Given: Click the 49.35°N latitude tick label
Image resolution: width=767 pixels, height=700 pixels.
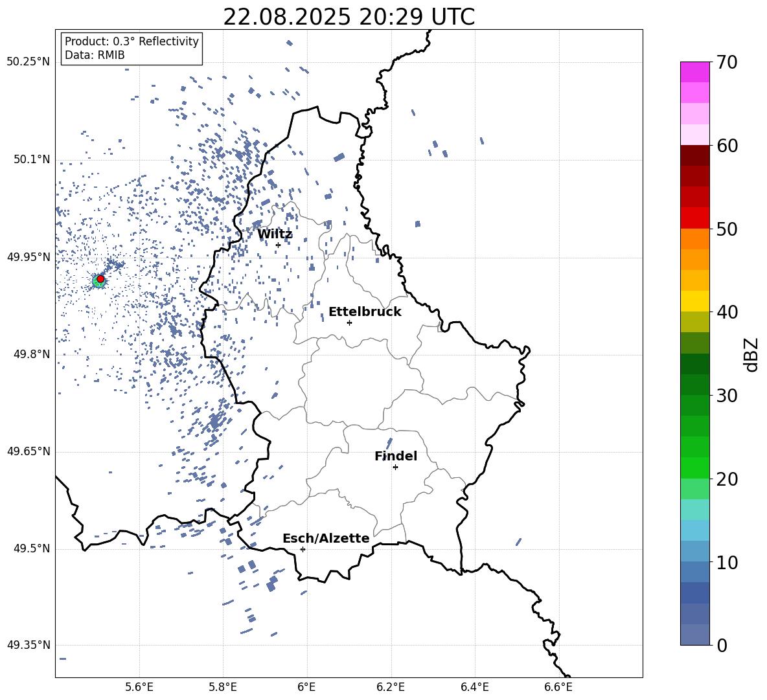Looking at the screenshot, I should click(x=29, y=645).
